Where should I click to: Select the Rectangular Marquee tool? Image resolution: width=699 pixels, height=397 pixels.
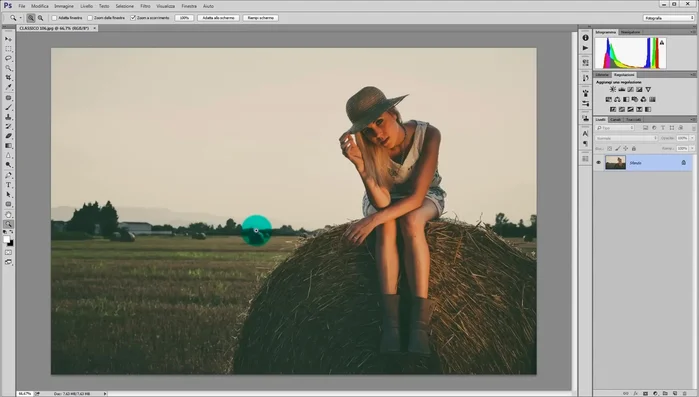(8, 49)
